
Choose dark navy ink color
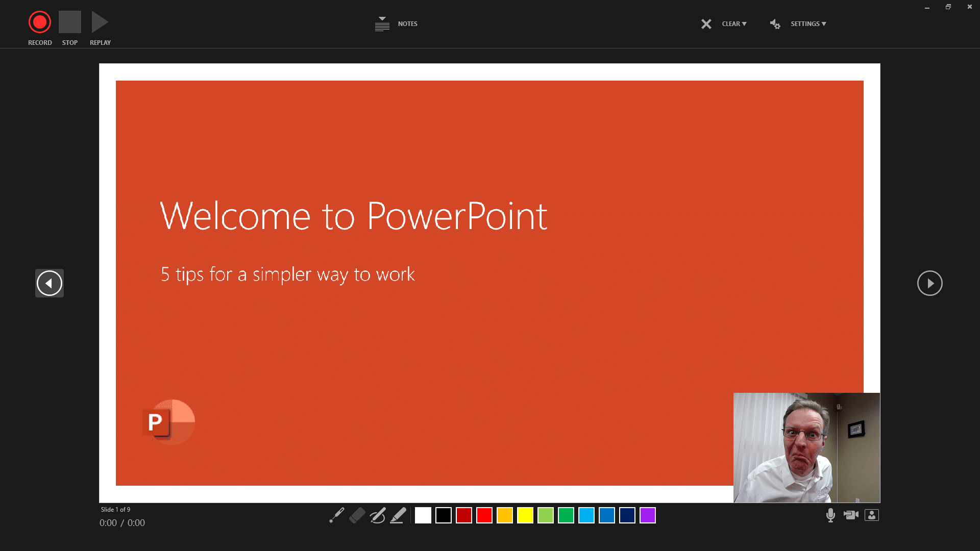point(627,515)
